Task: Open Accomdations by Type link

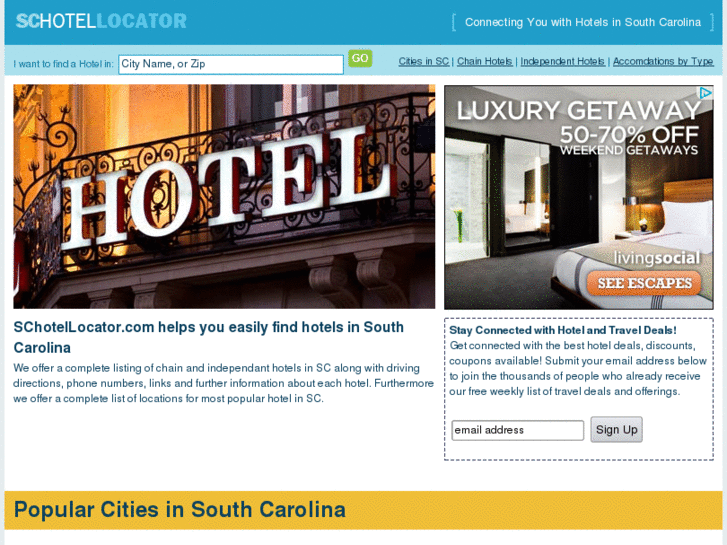Action: click(x=663, y=61)
